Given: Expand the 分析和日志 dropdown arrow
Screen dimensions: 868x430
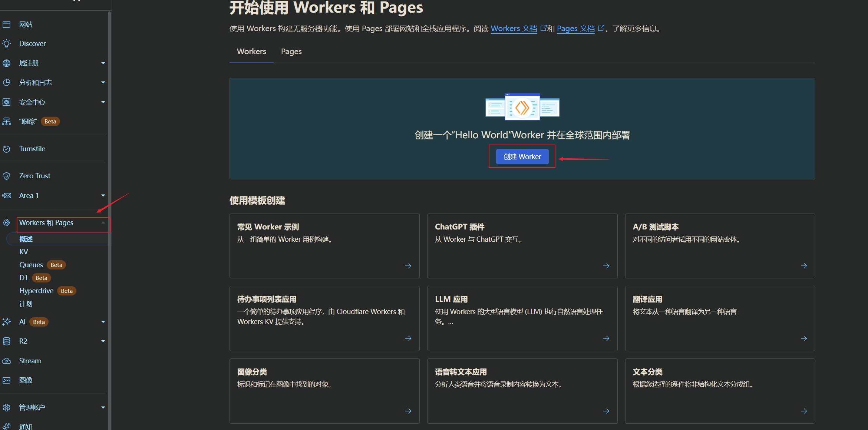Looking at the screenshot, I should [103, 83].
